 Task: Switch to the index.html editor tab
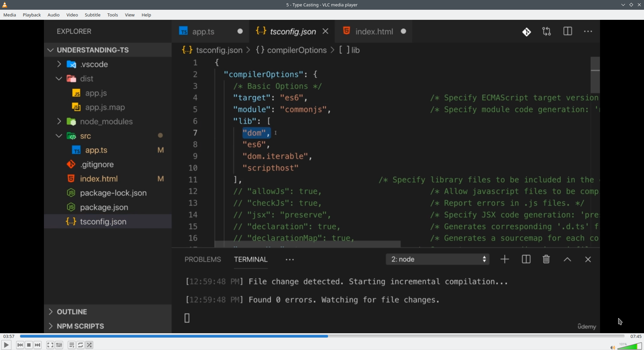[374, 31]
